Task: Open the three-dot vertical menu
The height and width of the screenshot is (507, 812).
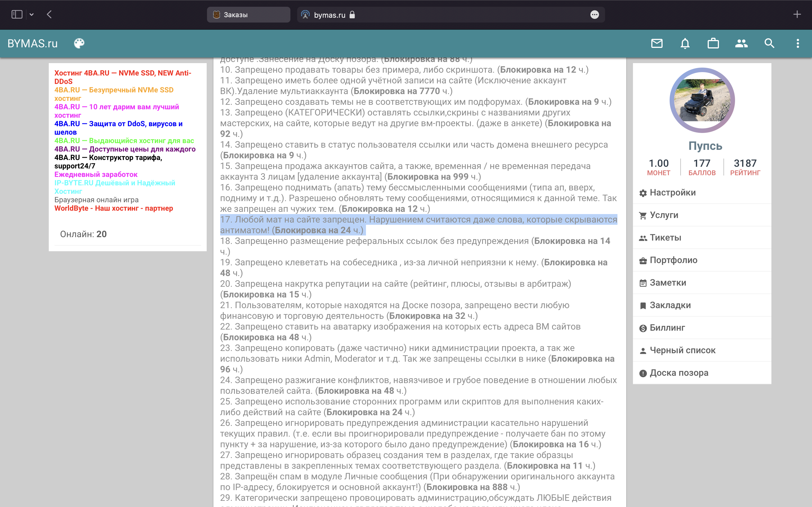Action: click(x=798, y=44)
